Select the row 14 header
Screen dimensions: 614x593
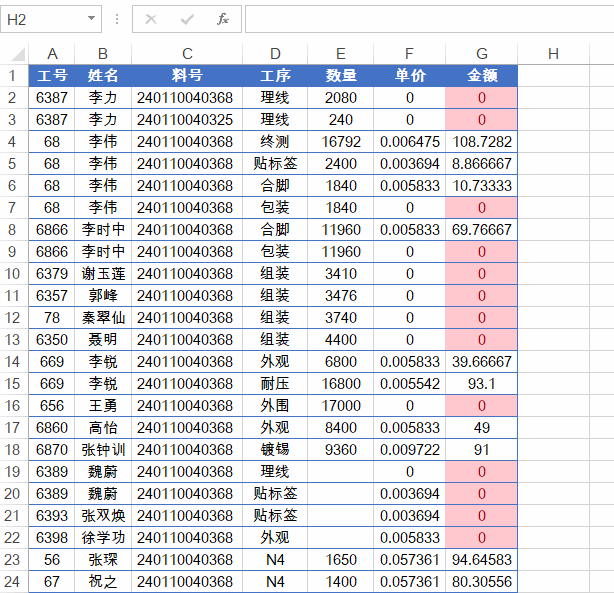[13, 362]
